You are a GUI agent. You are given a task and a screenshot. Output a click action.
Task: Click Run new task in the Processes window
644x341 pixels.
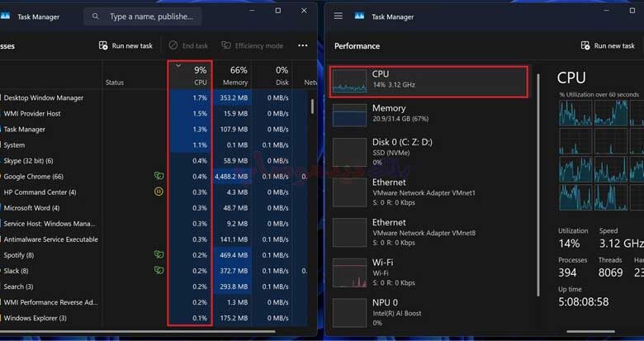point(125,45)
